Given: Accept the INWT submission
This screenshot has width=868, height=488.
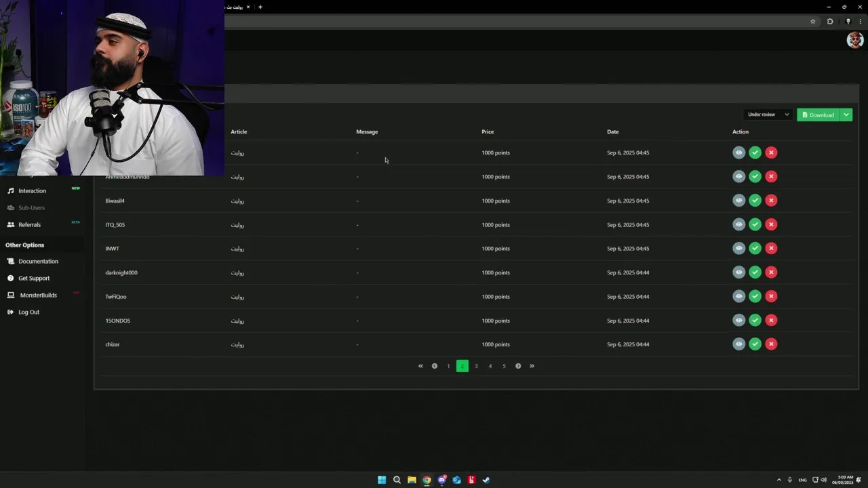Looking at the screenshot, I should [755, 248].
